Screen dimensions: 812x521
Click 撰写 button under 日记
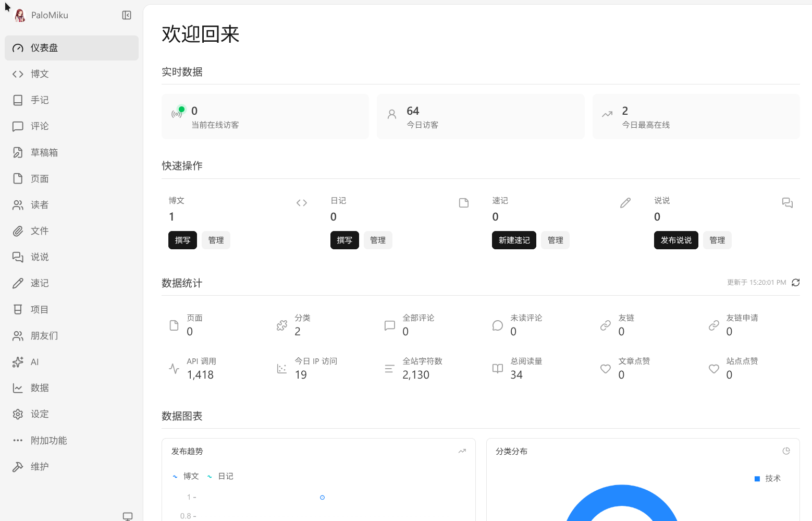coord(345,240)
